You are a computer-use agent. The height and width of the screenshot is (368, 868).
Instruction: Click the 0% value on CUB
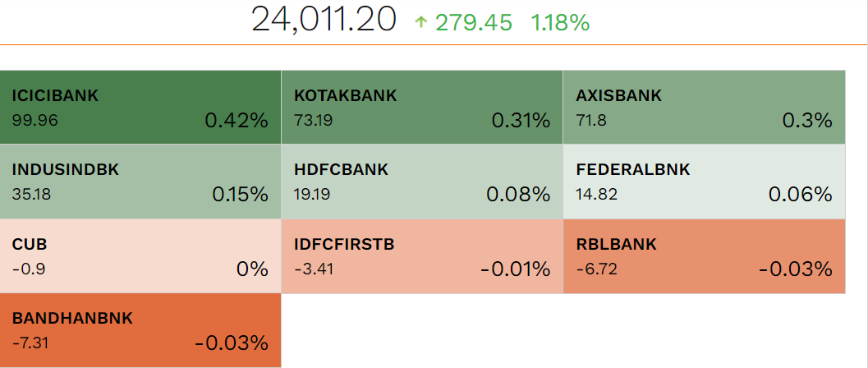point(252,269)
